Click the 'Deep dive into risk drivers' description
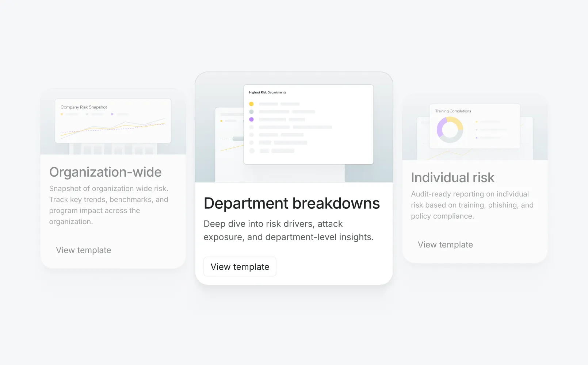 coord(289,231)
